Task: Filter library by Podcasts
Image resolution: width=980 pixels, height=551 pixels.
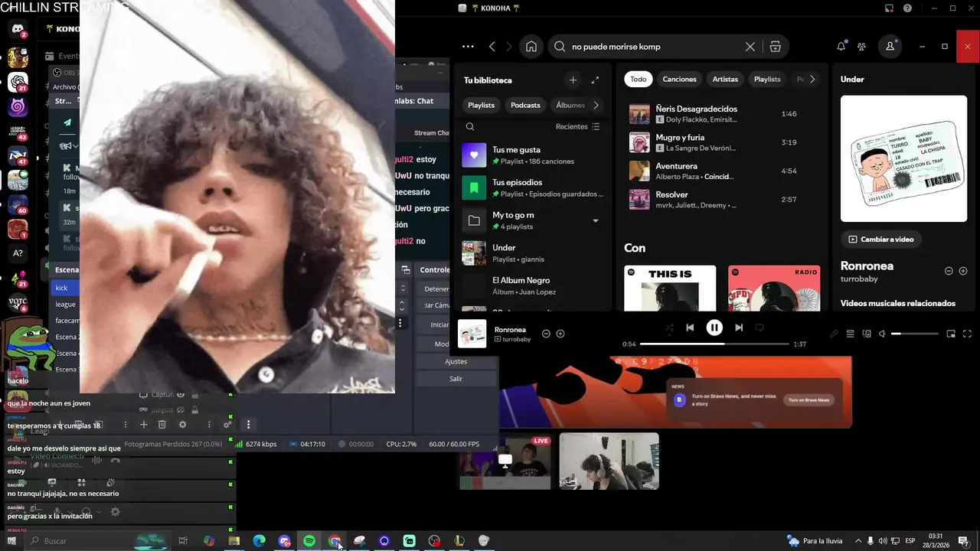Action: (525, 105)
